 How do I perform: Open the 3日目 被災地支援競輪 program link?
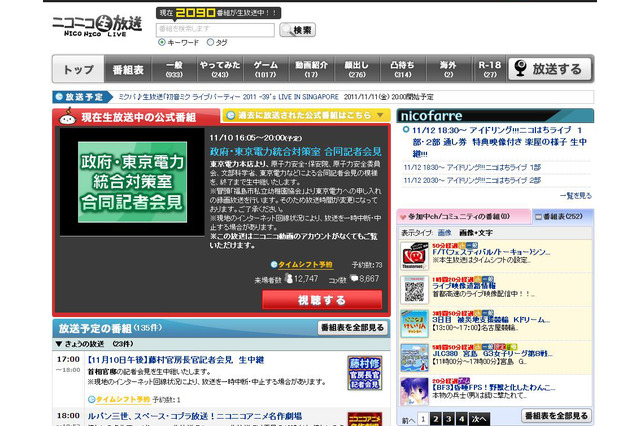tap(491, 320)
